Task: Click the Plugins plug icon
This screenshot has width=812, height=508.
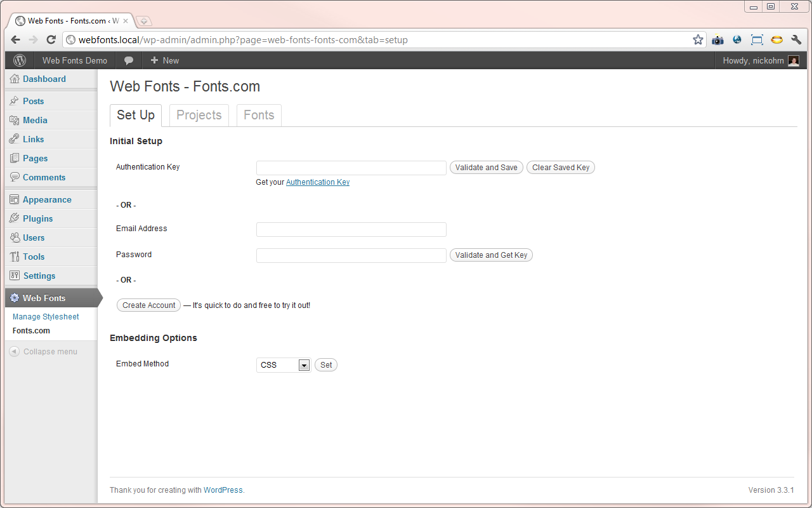Action: click(15, 218)
